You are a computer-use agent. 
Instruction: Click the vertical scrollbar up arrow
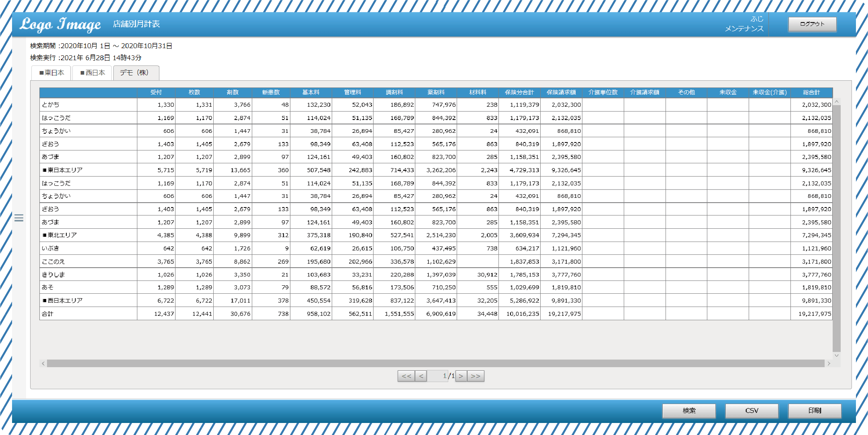(x=837, y=102)
